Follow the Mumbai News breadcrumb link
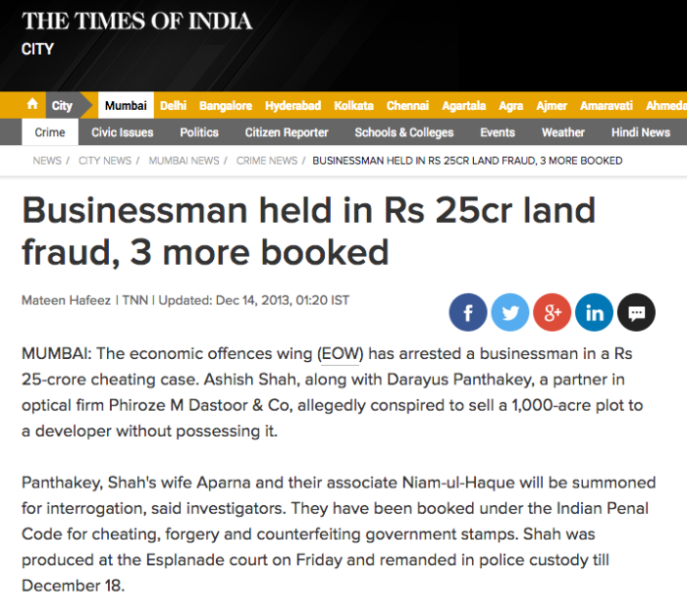 click(185, 161)
